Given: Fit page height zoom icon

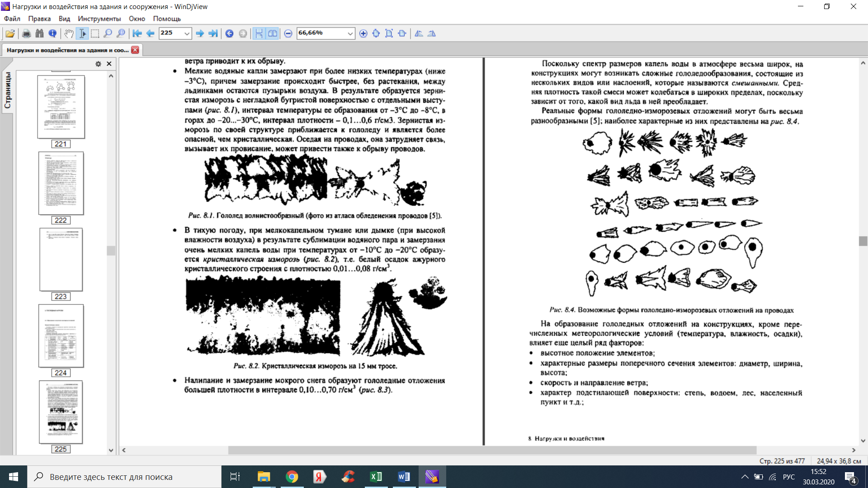Looking at the screenshot, I should point(389,33).
